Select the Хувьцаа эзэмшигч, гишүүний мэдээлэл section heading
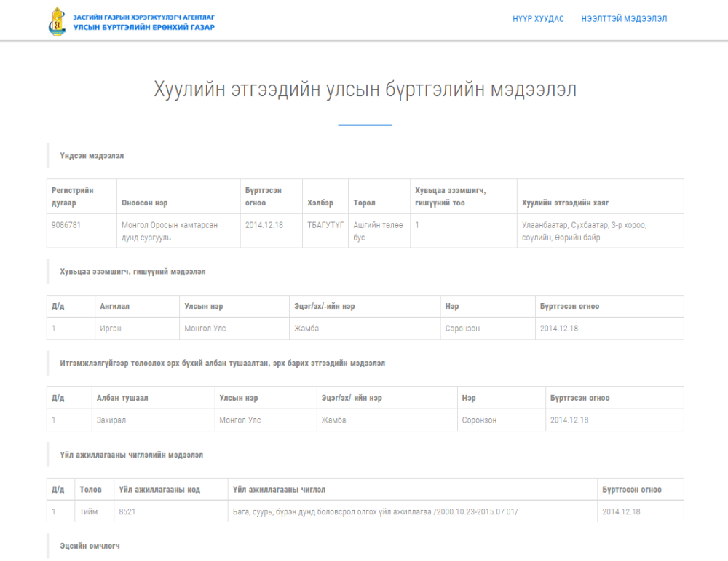728x561 pixels. (x=132, y=272)
